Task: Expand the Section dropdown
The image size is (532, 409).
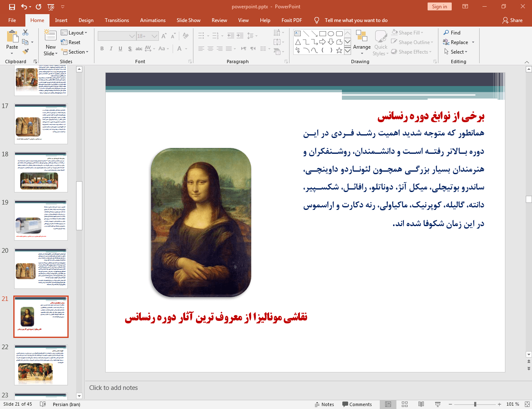Action: click(75, 52)
